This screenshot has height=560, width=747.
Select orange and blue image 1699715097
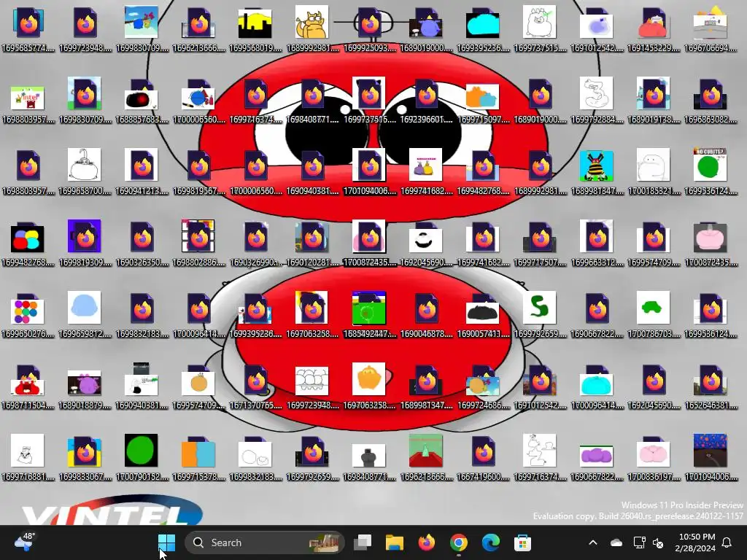[483, 101]
